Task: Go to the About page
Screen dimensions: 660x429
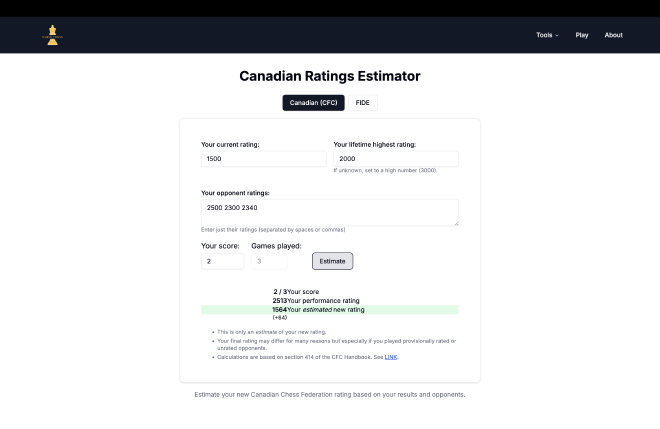Action: click(613, 35)
